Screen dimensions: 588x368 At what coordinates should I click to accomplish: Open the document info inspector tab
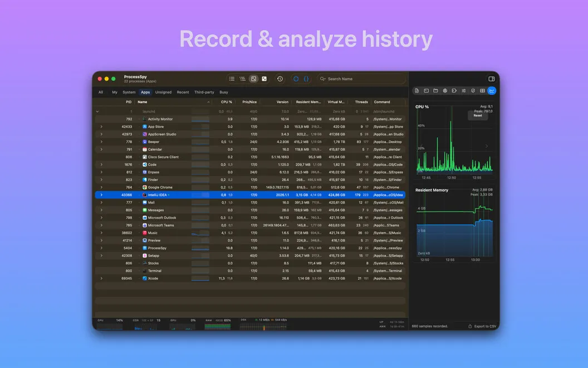(416, 91)
